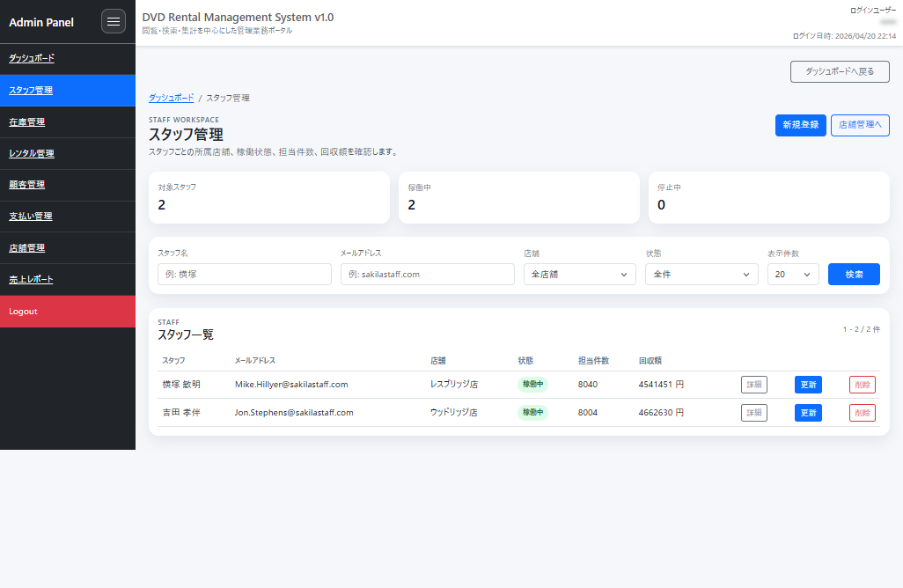
Task: Click the 担当件数 column header
Action: (x=594, y=361)
